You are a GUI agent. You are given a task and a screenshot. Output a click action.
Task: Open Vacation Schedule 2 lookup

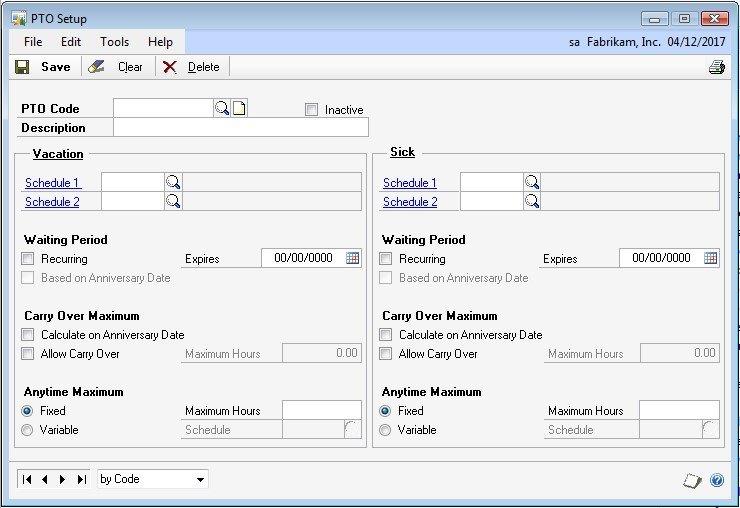pyautogui.click(x=173, y=201)
